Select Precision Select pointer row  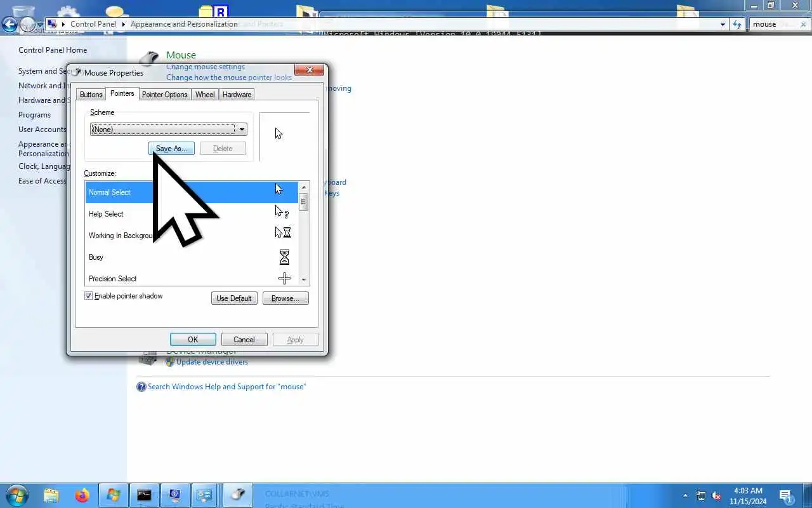(x=192, y=278)
